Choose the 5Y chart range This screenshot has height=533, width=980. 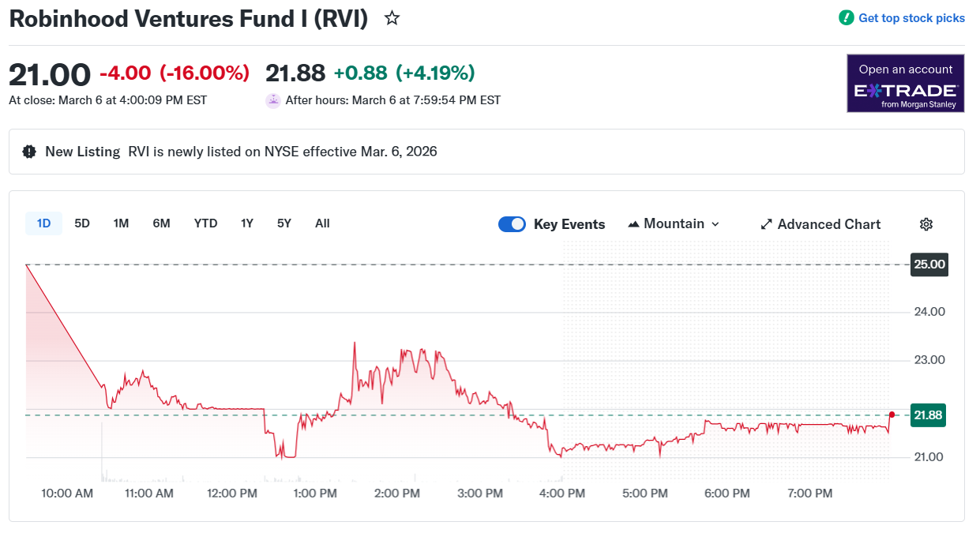point(284,223)
